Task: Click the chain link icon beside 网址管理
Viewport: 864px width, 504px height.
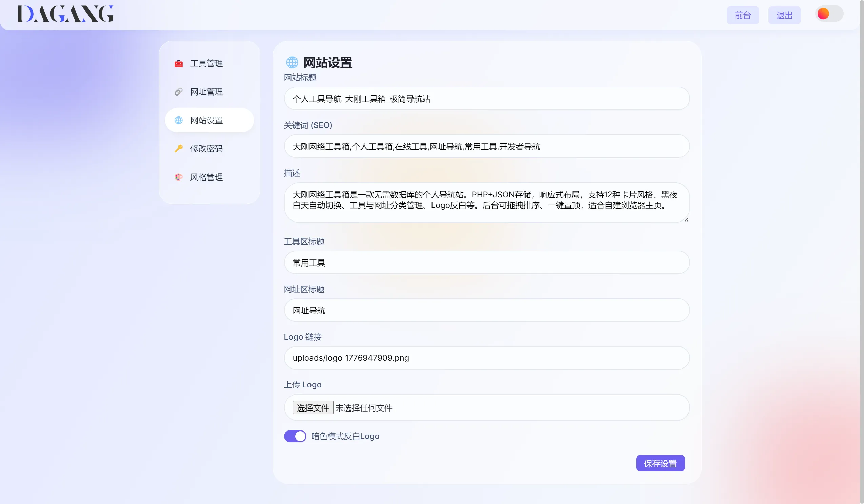Action: [179, 92]
